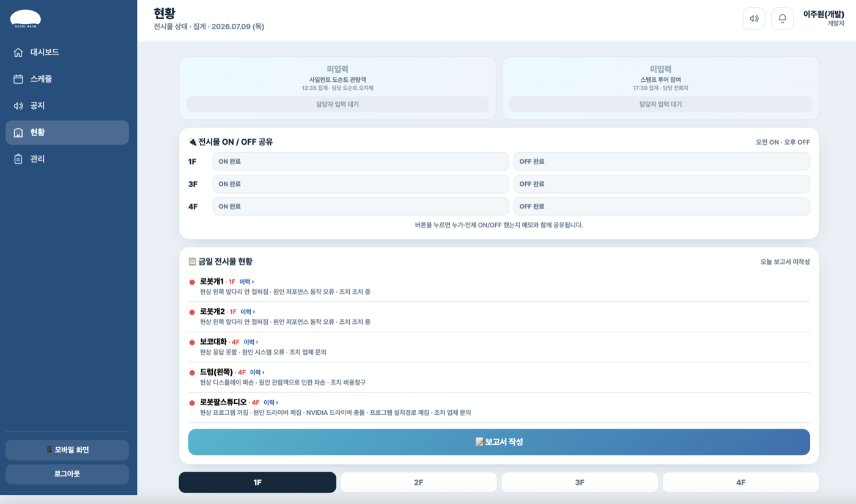Switch to the 3F floor tab

tap(580, 482)
